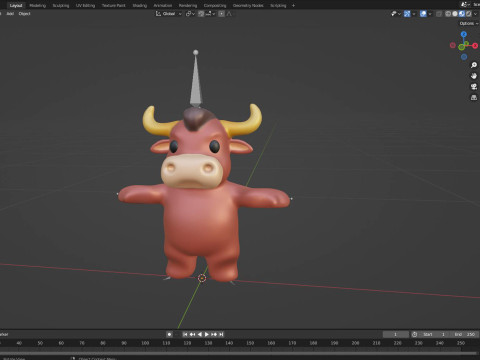The image size is (480, 360).
Task: Play animation in reverse
Action: point(199,334)
